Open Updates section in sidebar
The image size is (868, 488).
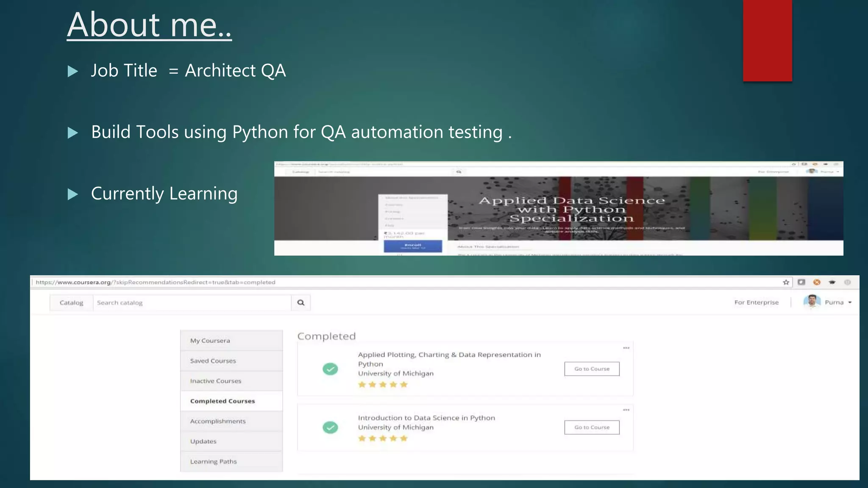[231, 441]
